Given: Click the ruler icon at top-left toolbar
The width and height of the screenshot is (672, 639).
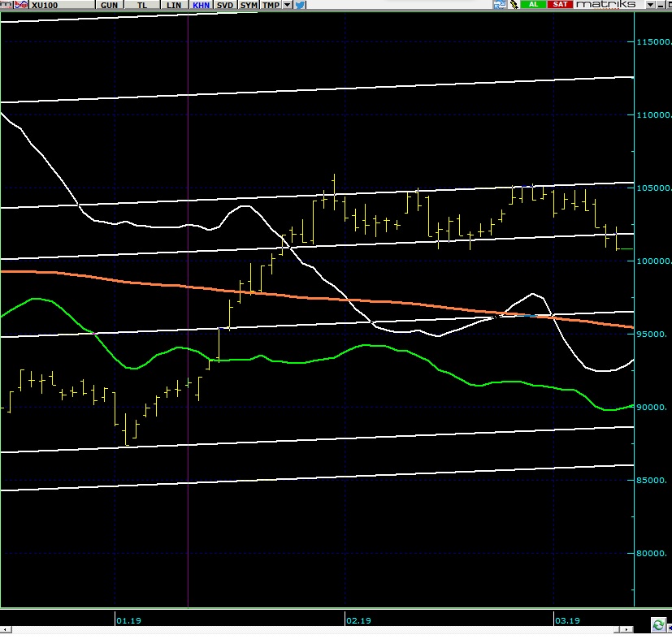Looking at the screenshot, I should pos(6,5).
